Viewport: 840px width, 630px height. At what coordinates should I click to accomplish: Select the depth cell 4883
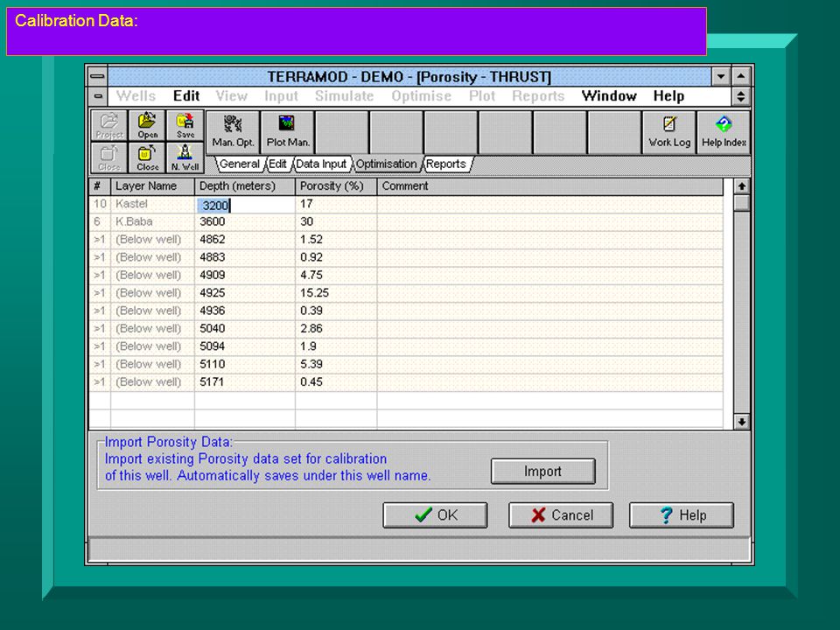[x=245, y=257]
